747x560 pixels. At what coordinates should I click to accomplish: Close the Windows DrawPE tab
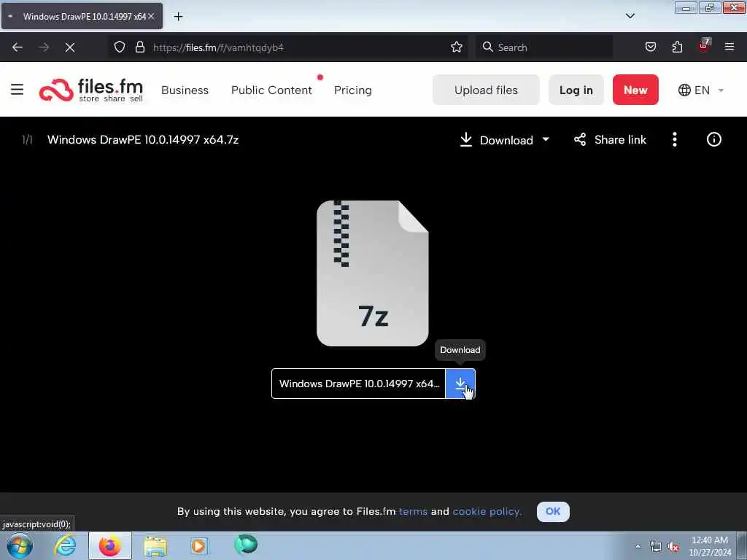coord(151,16)
